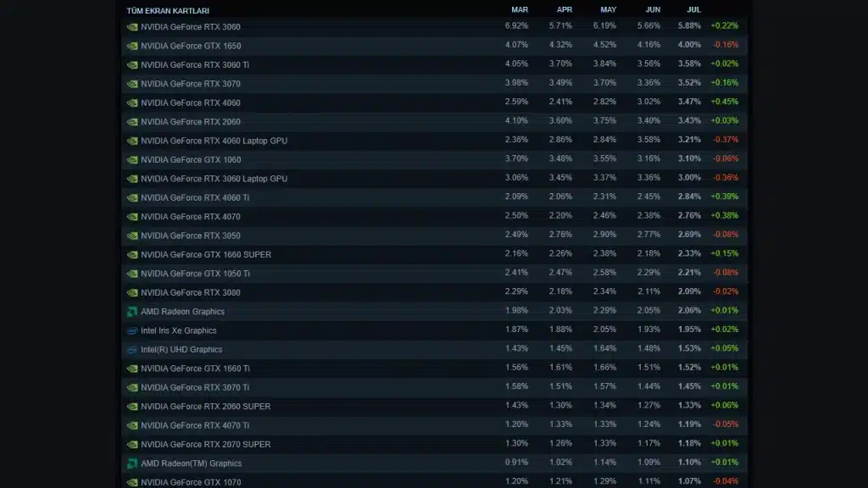The height and width of the screenshot is (488, 868).
Task: Click the Intel logo beside Intel(R) UHD Graphics
Action: point(132,350)
